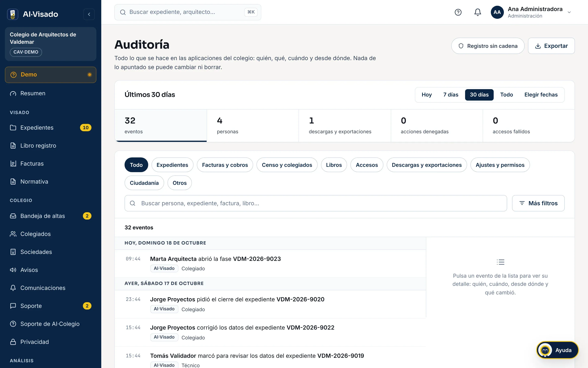The image size is (588, 368).
Task: Click Registro sin cadena button
Action: 488,46
